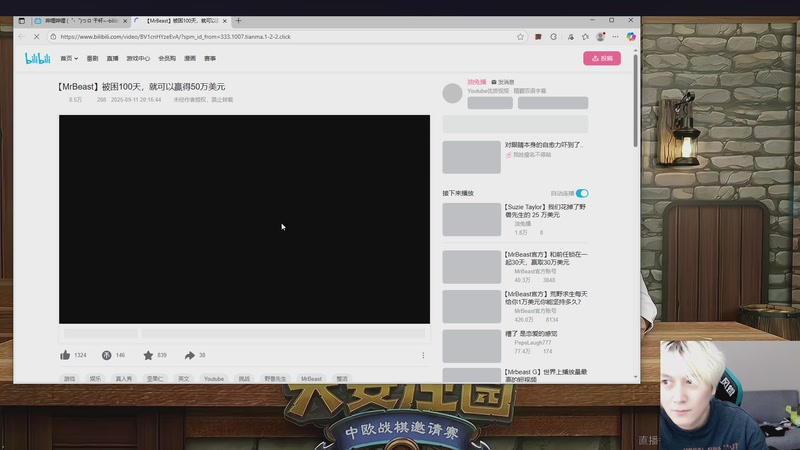
Task: Open 会员购 in the navigation bar
Action: (167, 59)
